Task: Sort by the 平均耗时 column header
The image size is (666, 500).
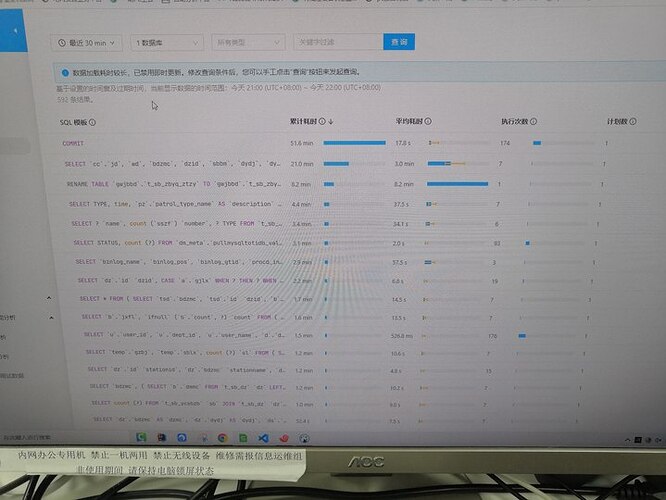Action: pos(409,121)
